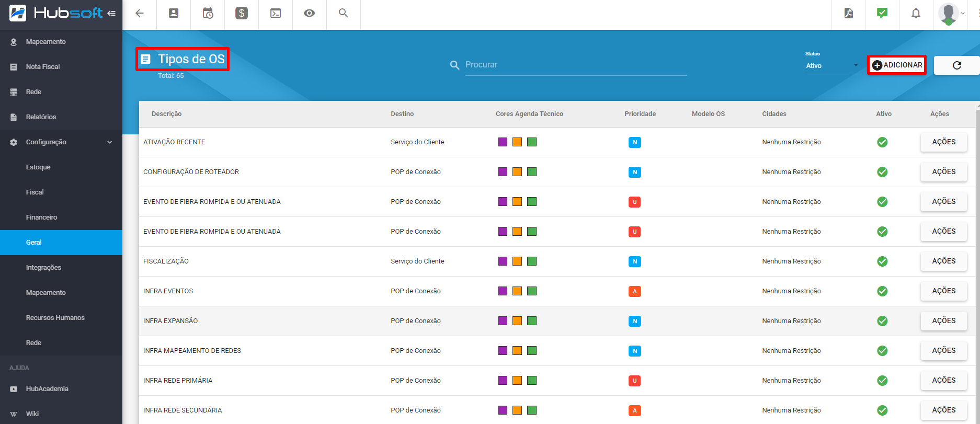The width and height of the screenshot is (980, 424).
Task: Open the dollar sign financial icon
Action: point(242,13)
